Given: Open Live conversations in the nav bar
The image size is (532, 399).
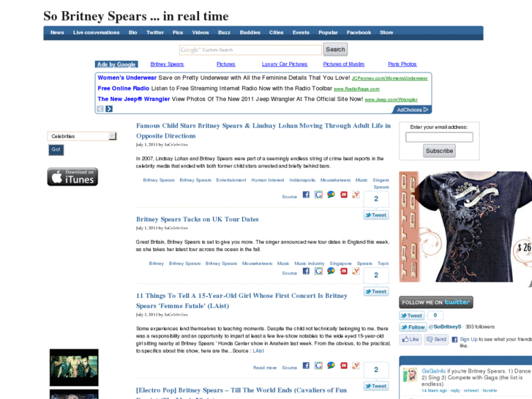Looking at the screenshot, I should pos(97,33).
